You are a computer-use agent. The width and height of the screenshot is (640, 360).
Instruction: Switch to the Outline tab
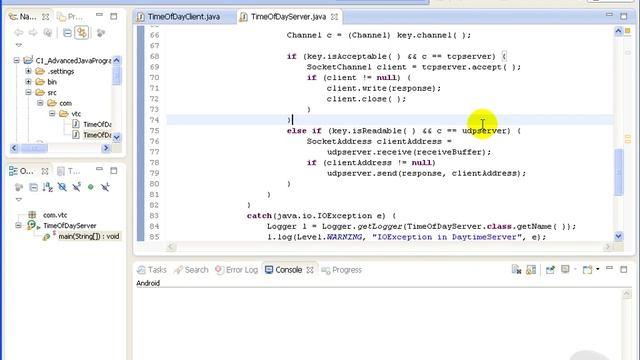[x=22, y=171]
